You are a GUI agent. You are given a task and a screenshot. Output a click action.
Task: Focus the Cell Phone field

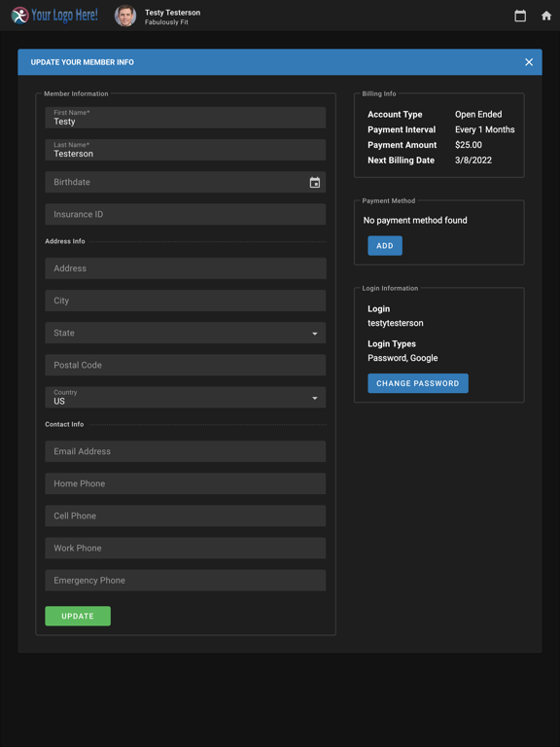point(186,516)
